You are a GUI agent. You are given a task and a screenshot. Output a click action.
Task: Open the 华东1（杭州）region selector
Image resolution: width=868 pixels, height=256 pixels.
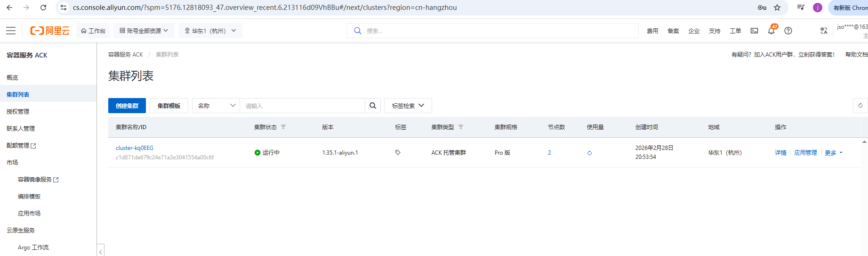point(210,31)
